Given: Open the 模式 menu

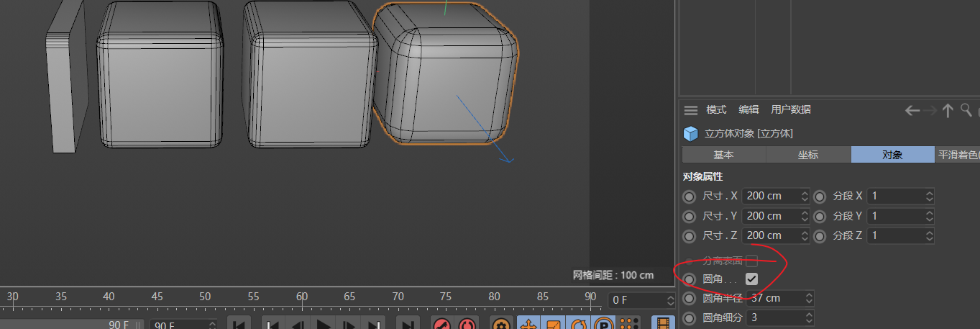Looking at the screenshot, I should pyautogui.click(x=716, y=109).
